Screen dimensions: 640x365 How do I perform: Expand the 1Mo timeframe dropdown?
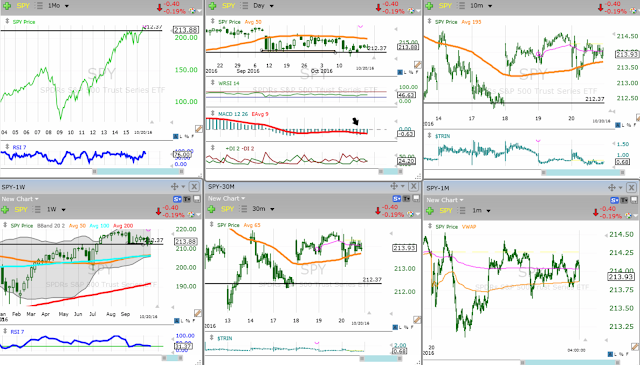click(67, 6)
